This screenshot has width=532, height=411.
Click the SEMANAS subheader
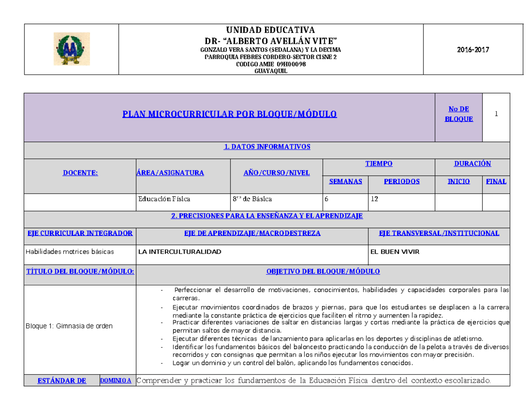click(x=345, y=181)
